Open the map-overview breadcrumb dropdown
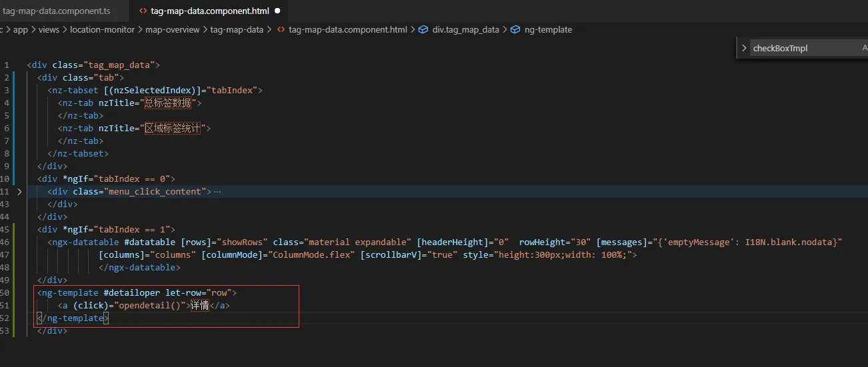The width and height of the screenshot is (868, 367). point(172,29)
